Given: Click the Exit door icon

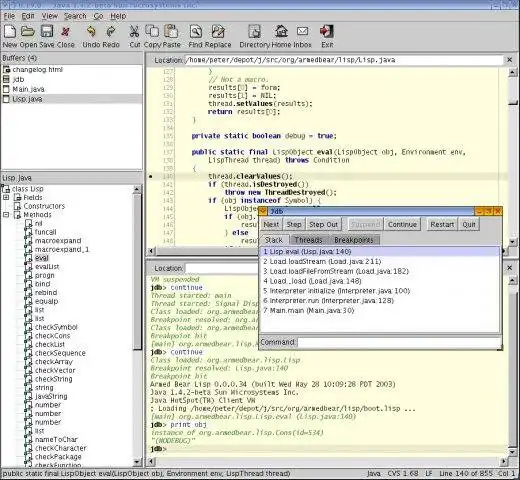Looking at the screenshot, I should tap(327, 31).
